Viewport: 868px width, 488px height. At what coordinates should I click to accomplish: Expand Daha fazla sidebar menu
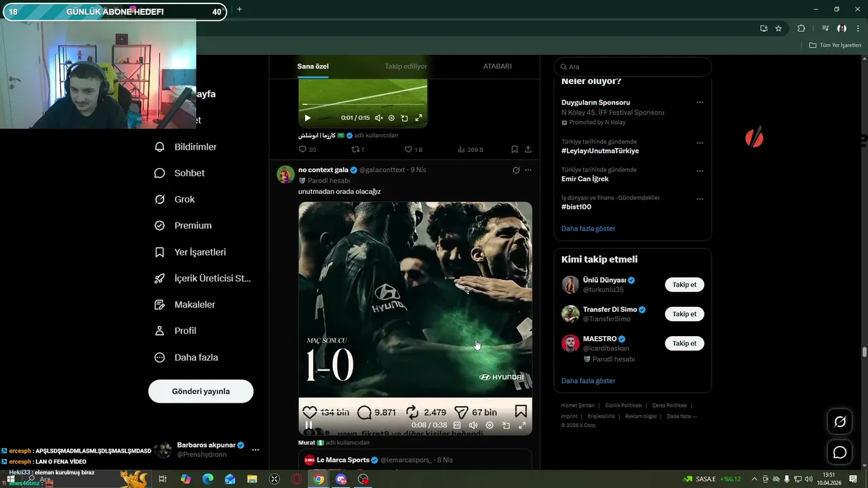coord(186,357)
